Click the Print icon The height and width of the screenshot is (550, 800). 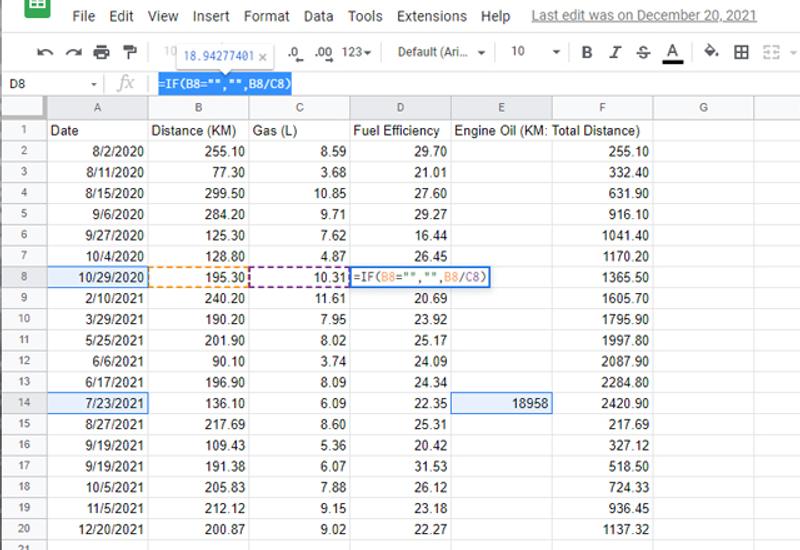[101, 52]
